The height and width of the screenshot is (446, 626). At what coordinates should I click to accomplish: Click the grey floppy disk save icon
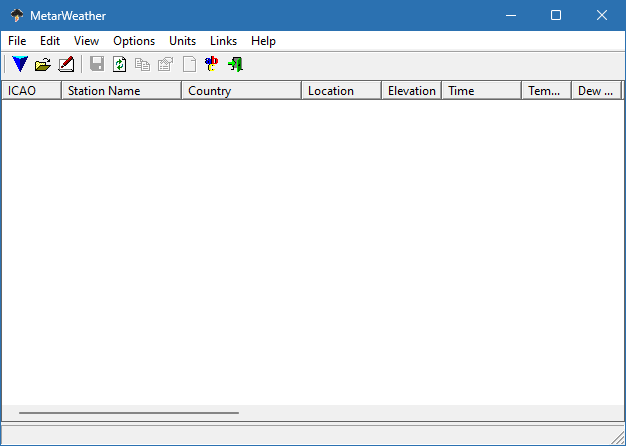97,65
